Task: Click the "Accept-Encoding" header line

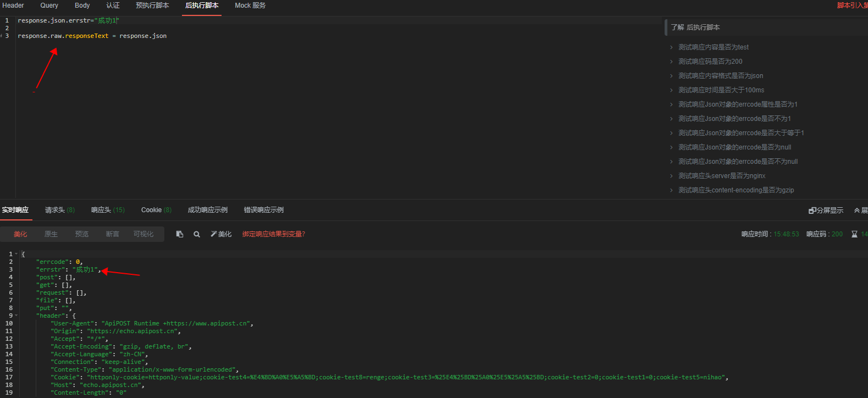Action: click(x=121, y=346)
